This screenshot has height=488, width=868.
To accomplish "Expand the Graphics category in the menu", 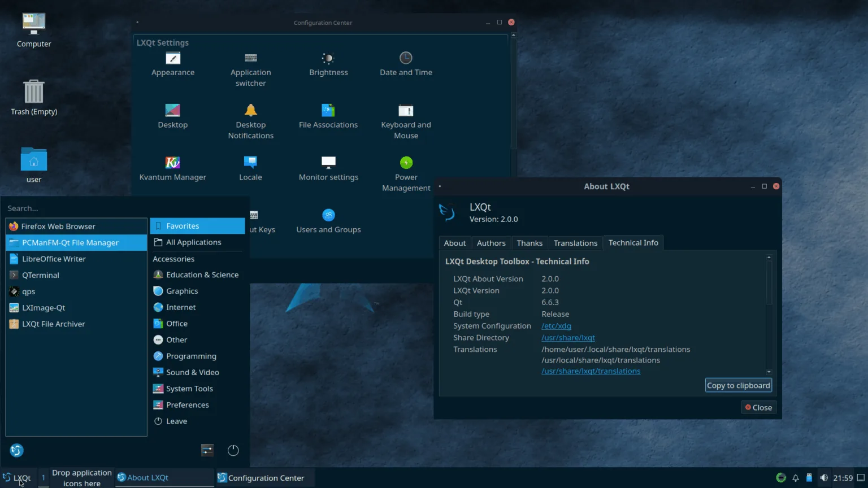I will [182, 291].
